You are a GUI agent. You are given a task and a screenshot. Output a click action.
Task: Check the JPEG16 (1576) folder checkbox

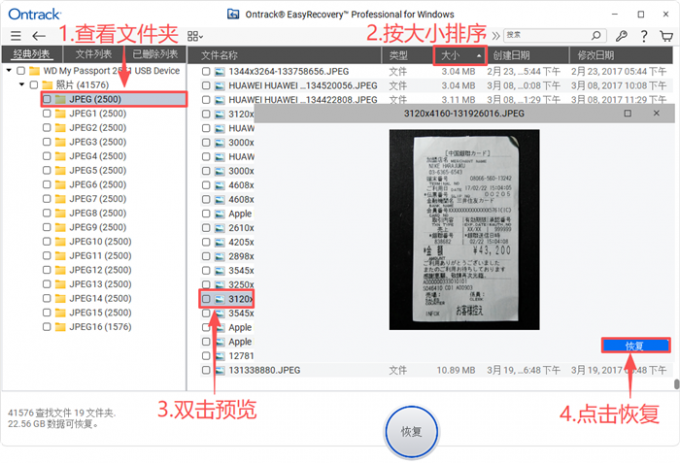[47, 327]
